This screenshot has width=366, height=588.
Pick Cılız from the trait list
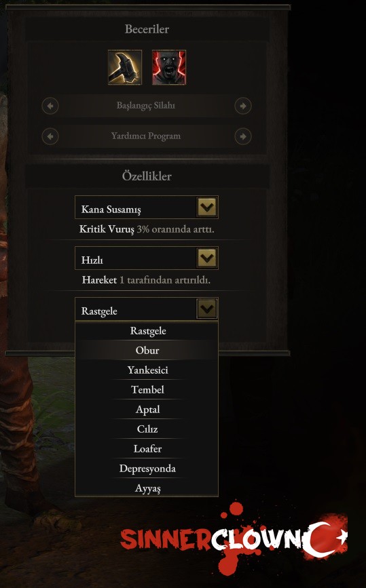tap(147, 429)
